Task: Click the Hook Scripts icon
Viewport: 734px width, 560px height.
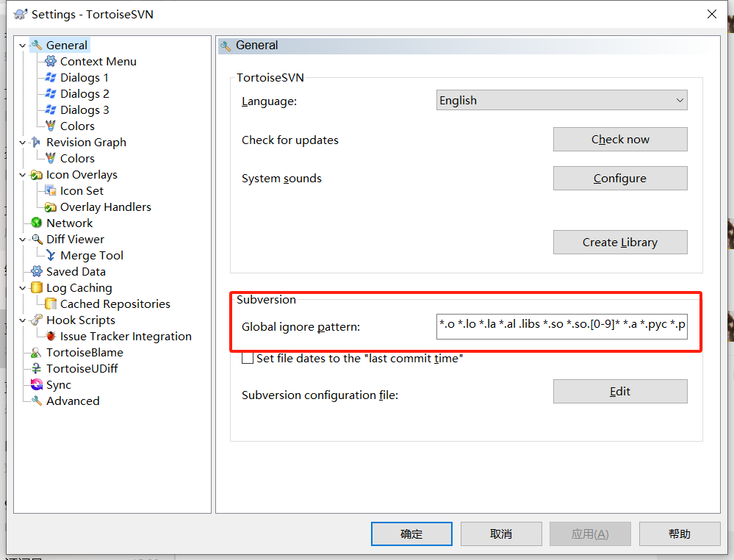Action: tap(37, 320)
